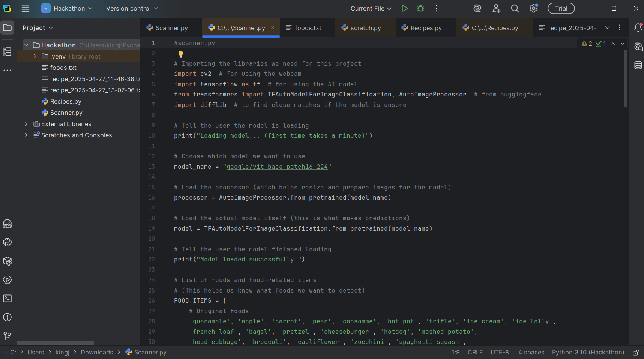Screen dimensions: 644x359
Task: Switch to the first Recipes.py tab
Action: (426, 28)
